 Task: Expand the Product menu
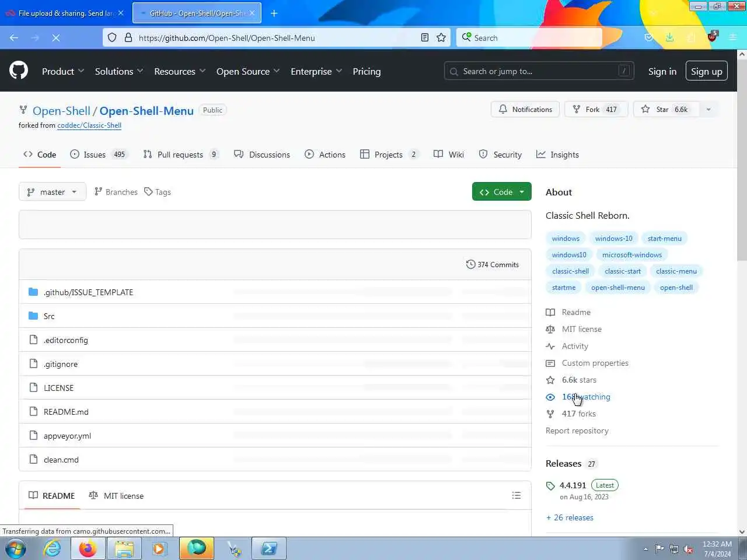point(63,71)
